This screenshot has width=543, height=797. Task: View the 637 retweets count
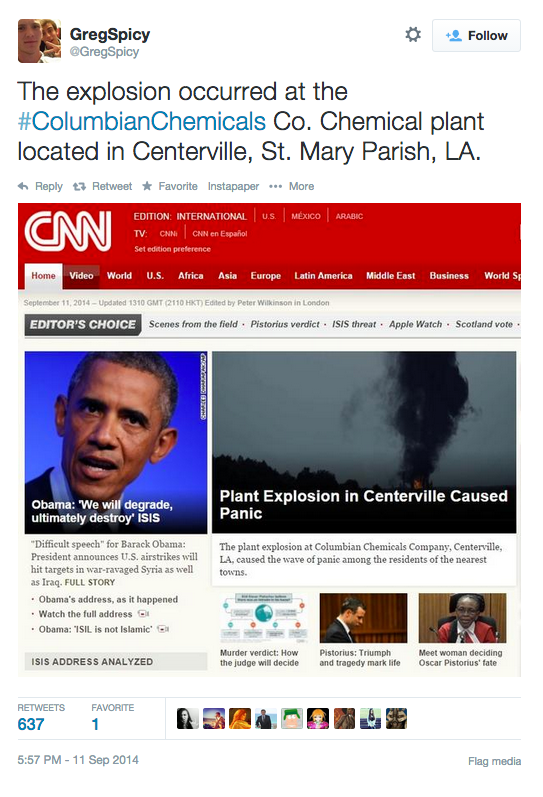(x=31, y=724)
